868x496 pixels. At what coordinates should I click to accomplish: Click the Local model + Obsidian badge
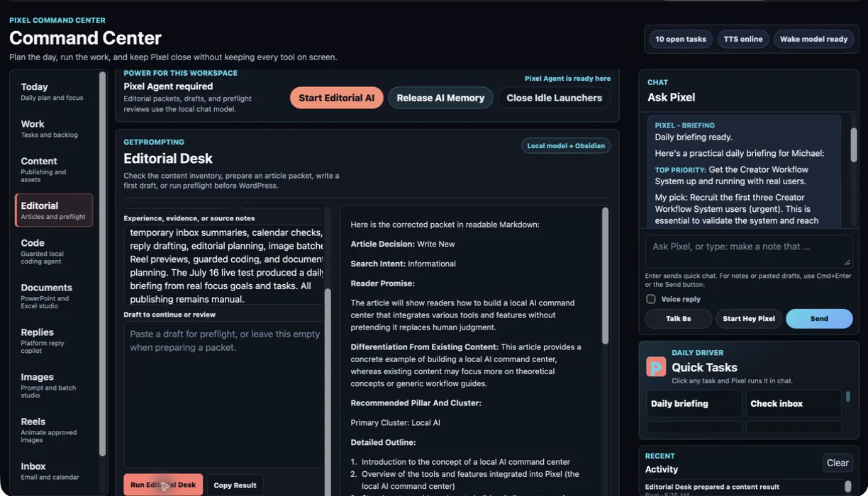[x=566, y=146]
